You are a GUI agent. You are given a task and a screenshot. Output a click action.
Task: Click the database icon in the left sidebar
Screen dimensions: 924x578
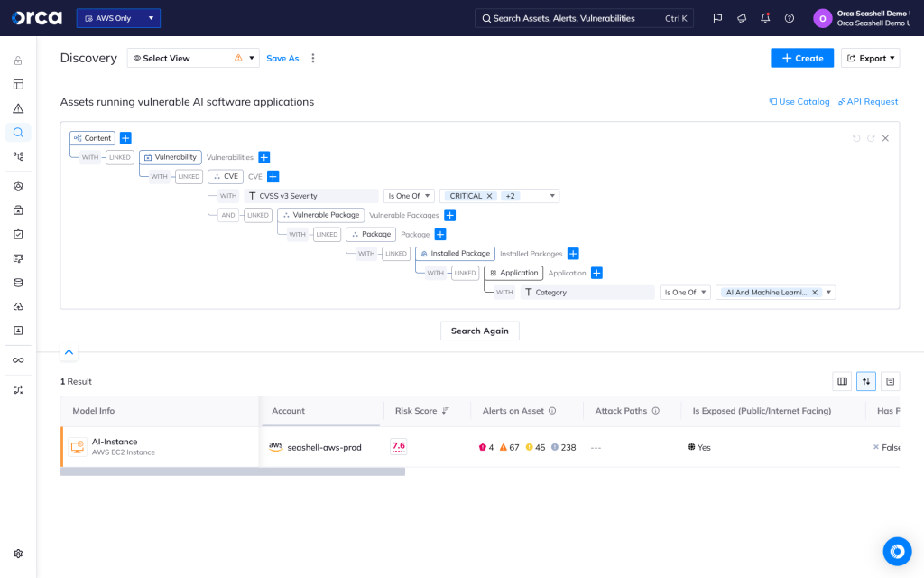(18, 282)
